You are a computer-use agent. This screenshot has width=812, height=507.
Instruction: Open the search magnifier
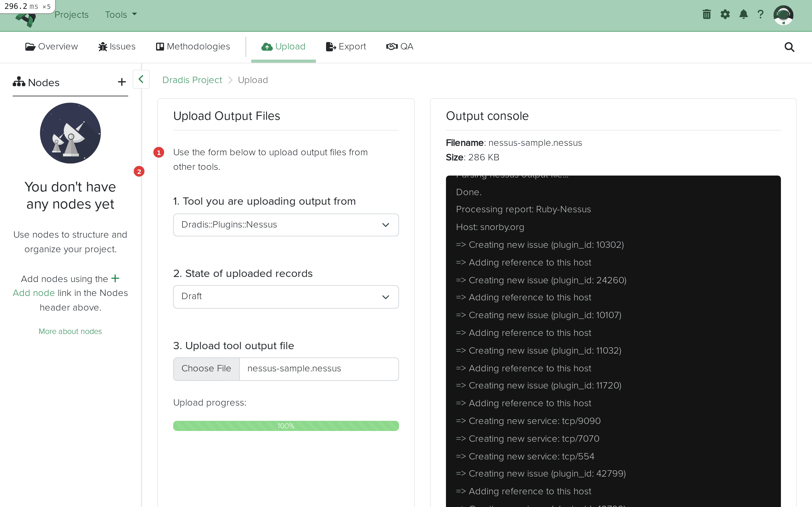789,47
